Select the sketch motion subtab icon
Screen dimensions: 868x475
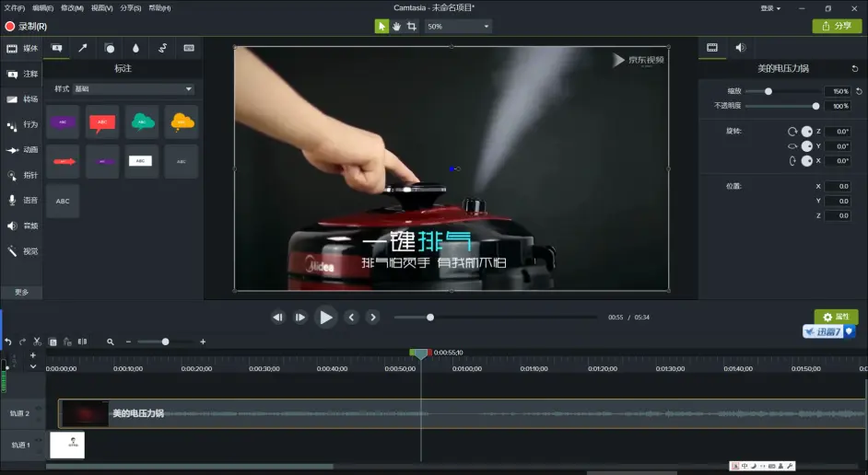[162, 48]
